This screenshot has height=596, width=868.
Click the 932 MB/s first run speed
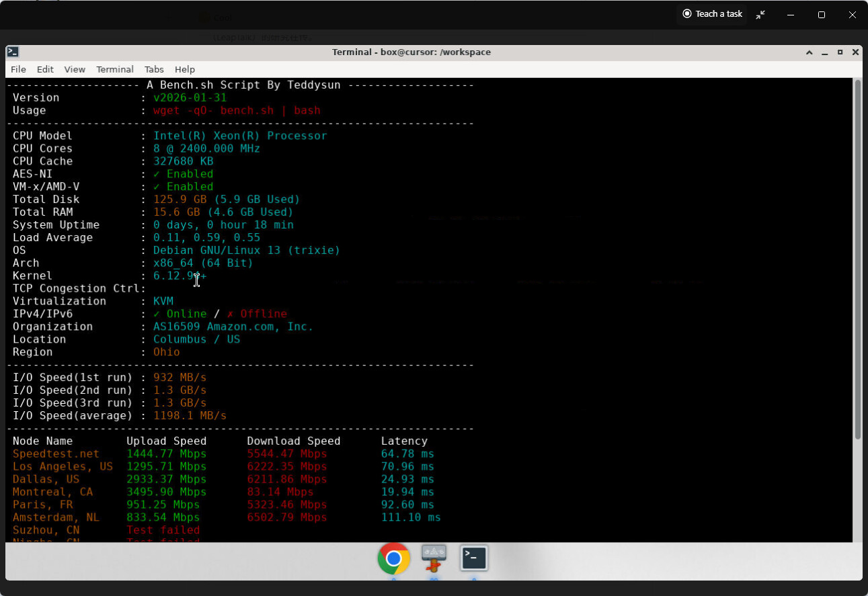(180, 378)
